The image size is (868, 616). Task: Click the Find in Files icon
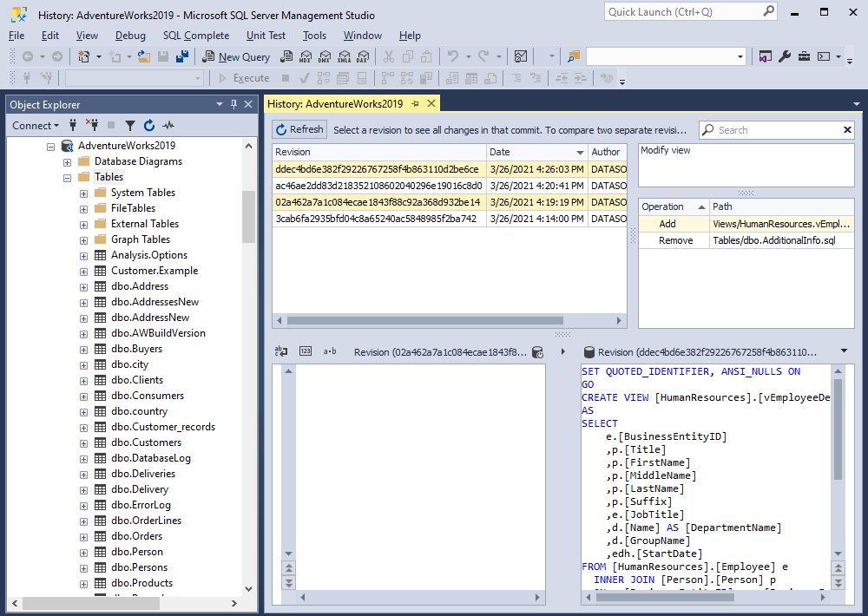click(x=574, y=56)
